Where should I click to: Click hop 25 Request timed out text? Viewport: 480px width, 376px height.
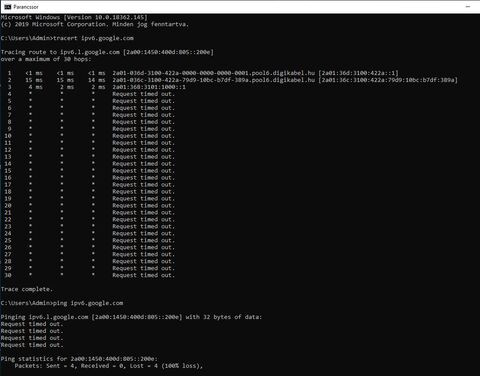pyautogui.click(x=143, y=241)
